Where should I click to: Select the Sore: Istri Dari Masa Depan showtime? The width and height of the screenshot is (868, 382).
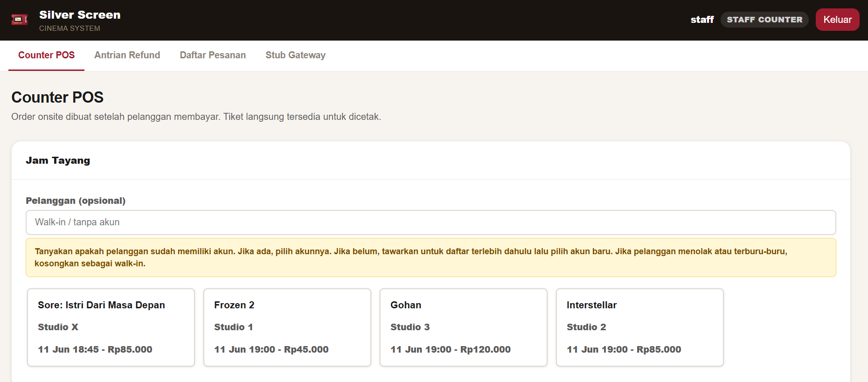pos(111,327)
